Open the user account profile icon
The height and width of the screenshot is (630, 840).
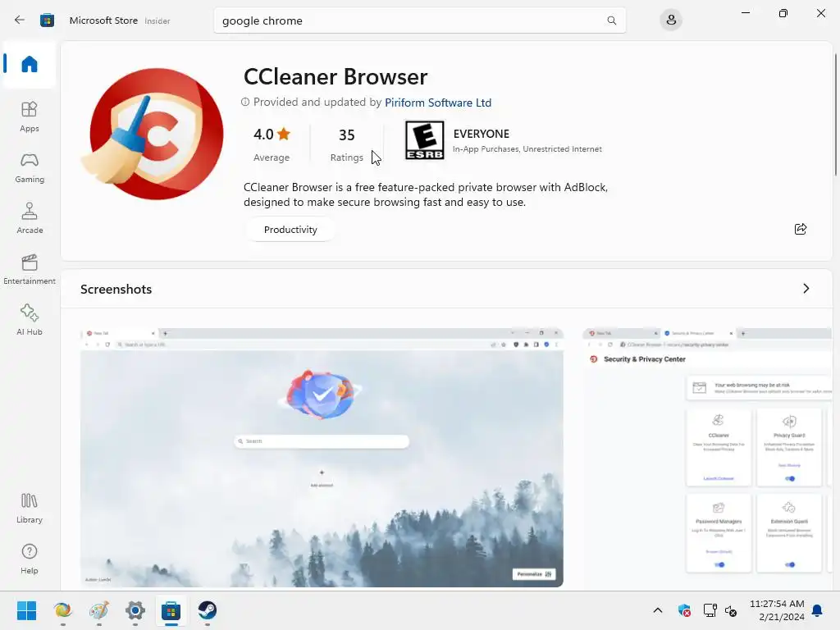pos(671,21)
